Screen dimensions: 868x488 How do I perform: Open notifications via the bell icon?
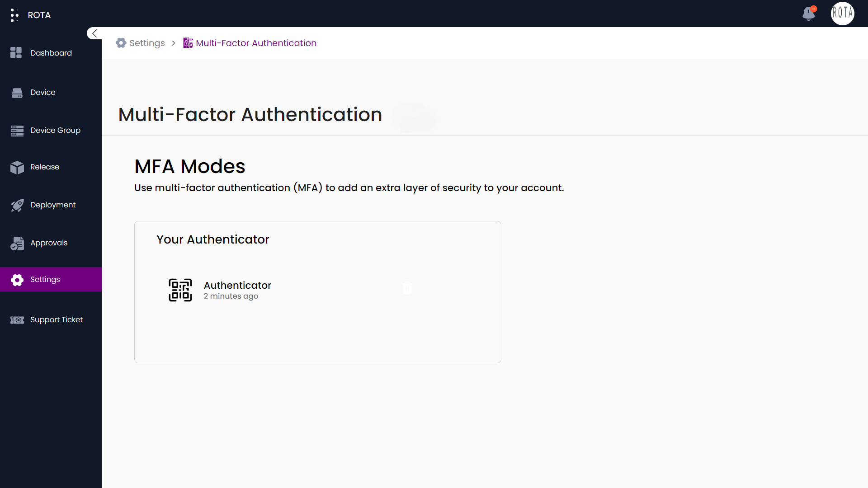point(809,14)
